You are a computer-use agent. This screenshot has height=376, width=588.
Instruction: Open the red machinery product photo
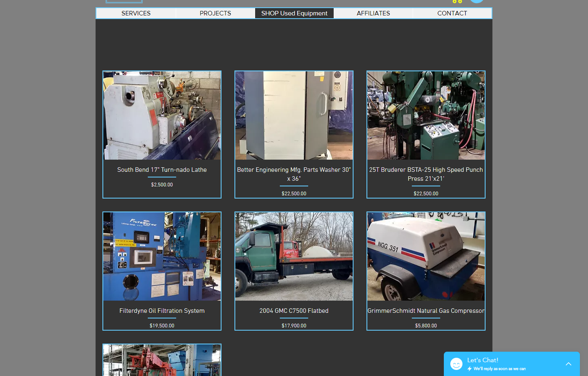[162, 360]
